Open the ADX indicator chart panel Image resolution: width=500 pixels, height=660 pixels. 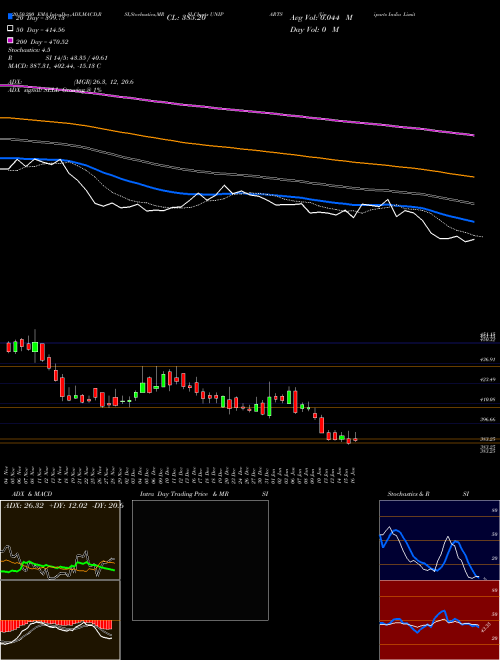click(60, 540)
